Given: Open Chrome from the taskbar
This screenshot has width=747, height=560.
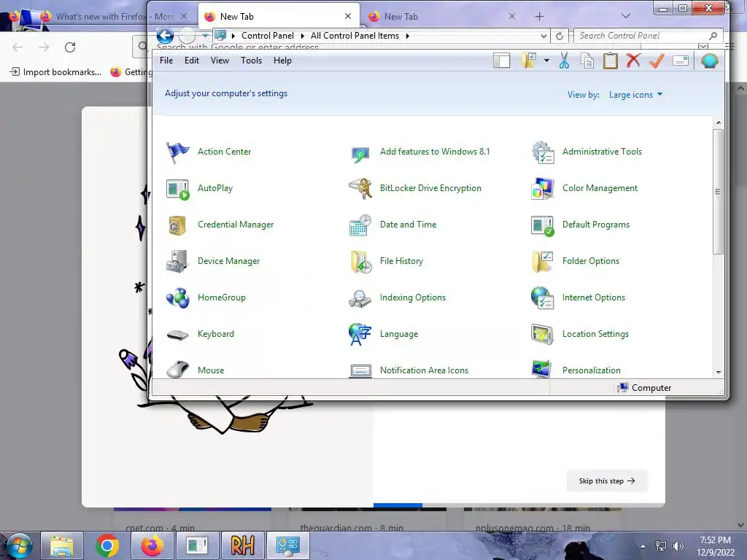Looking at the screenshot, I should [x=107, y=545].
